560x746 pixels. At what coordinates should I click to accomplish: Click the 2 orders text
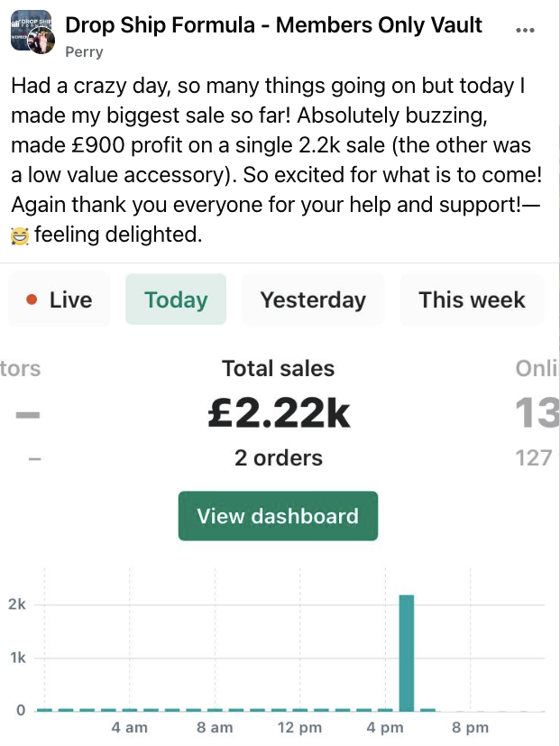tap(279, 457)
